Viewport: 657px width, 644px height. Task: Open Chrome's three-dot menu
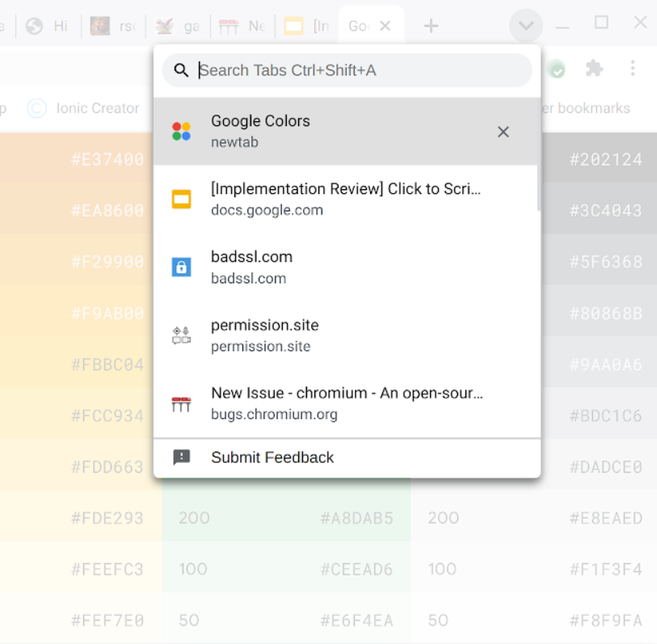pyautogui.click(x=633, y=69)
